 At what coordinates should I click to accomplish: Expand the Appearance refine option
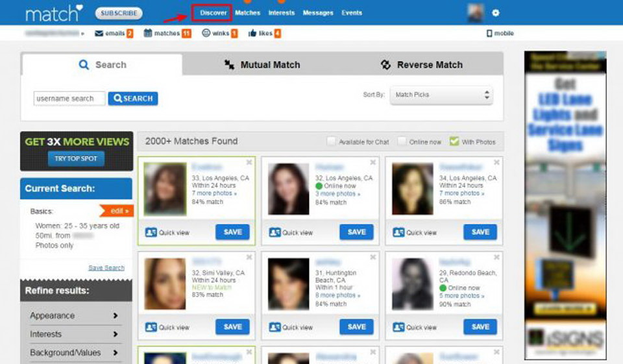click(x=74, y=316)
